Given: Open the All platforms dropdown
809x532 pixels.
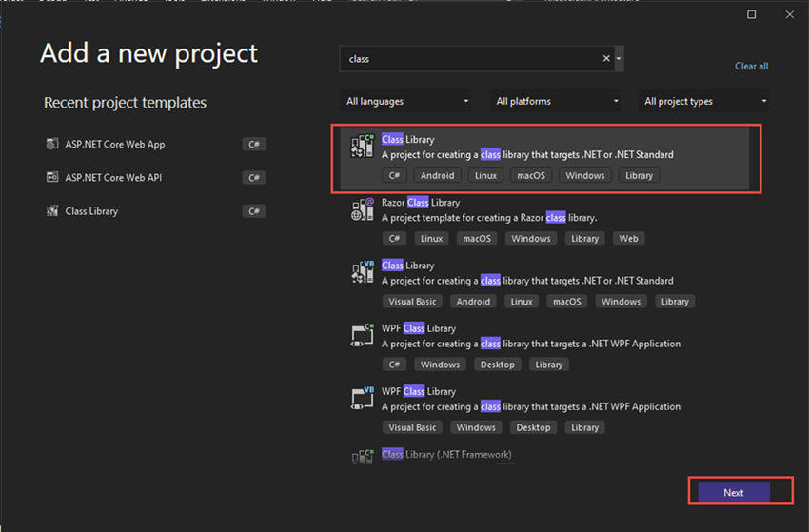Looking at the screenshot, I should (555, 101).
